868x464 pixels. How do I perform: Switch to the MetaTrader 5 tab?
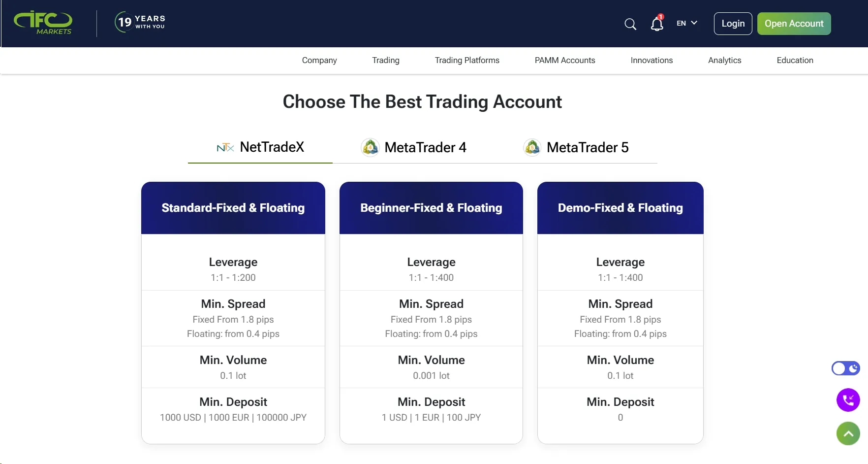point(576,147)
